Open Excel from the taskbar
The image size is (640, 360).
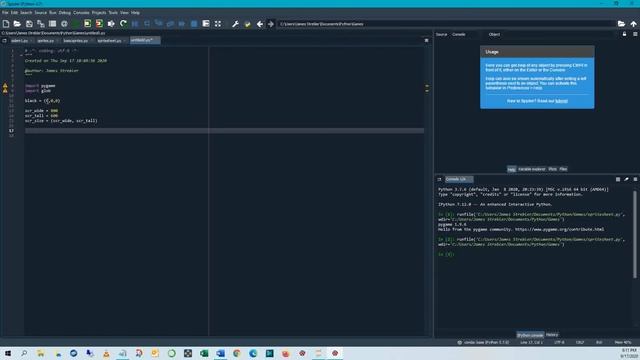[204, 353]
